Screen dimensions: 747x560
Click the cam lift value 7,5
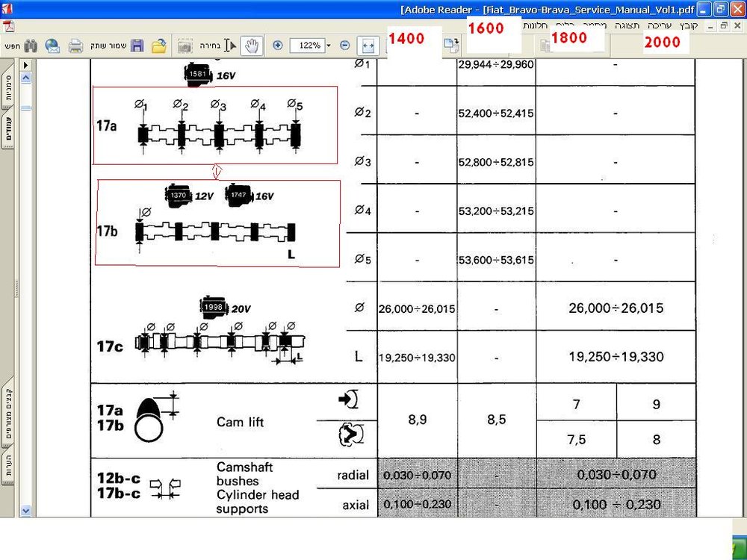pos(577,440)
